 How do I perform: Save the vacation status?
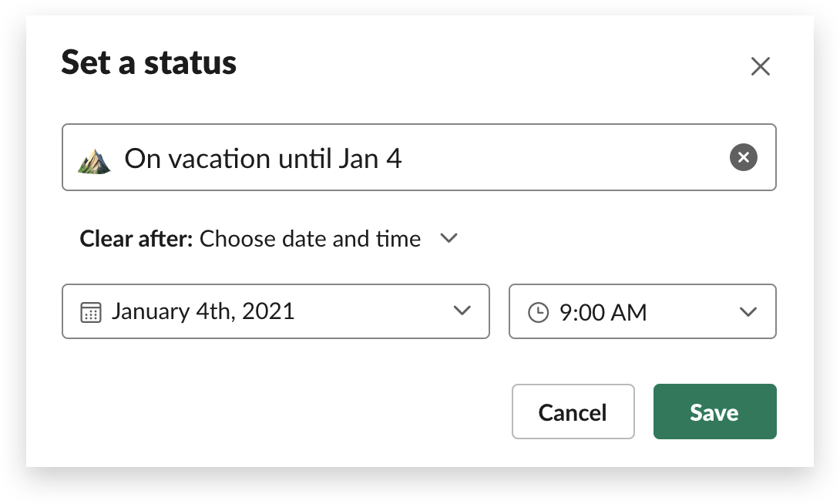pos(714,412)
